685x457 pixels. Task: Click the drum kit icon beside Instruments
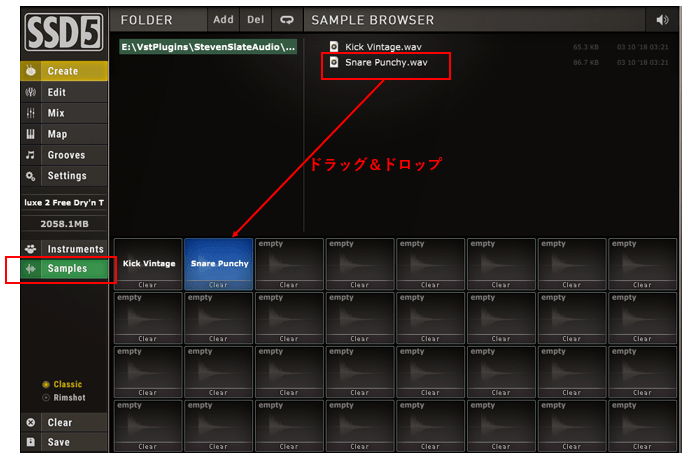click(x=31, y=249)
